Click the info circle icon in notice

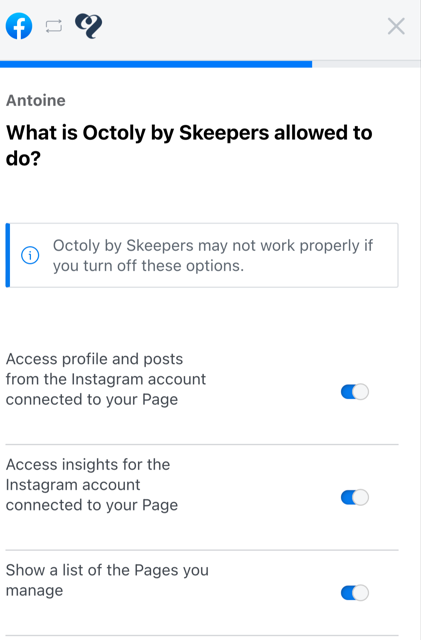coord(30,256)
